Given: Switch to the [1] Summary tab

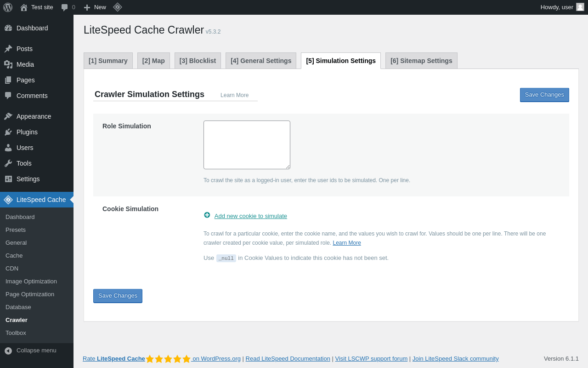Looking at the screenshot, I should tap(108, 61).
